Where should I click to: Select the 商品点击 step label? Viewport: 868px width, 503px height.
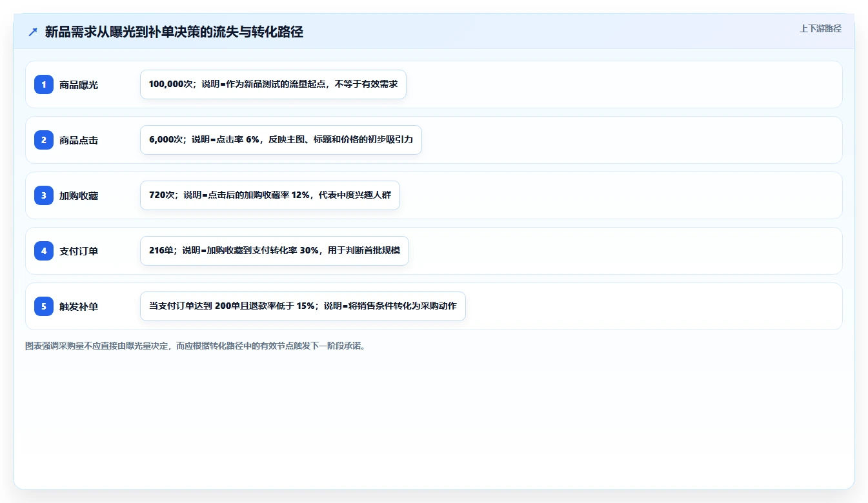tap(79, 140)
